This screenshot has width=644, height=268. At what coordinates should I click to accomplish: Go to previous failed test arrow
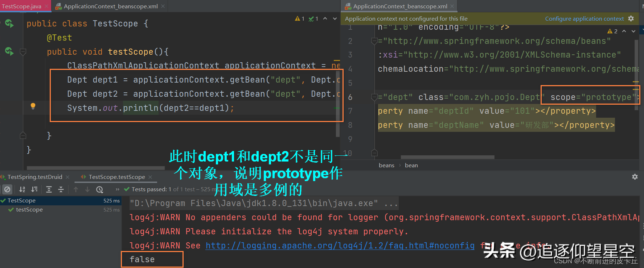(76, 189)
